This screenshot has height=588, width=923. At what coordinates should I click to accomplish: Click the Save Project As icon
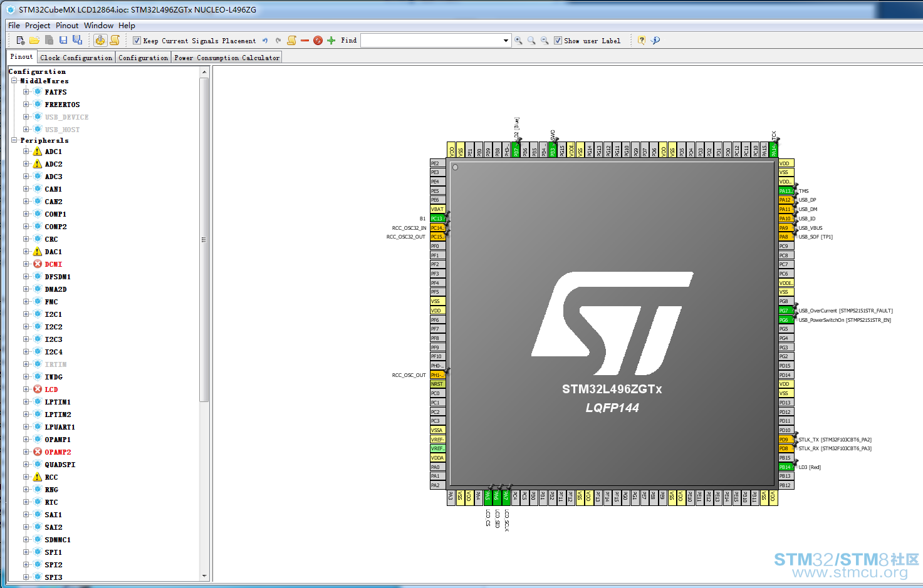(77, 40)
